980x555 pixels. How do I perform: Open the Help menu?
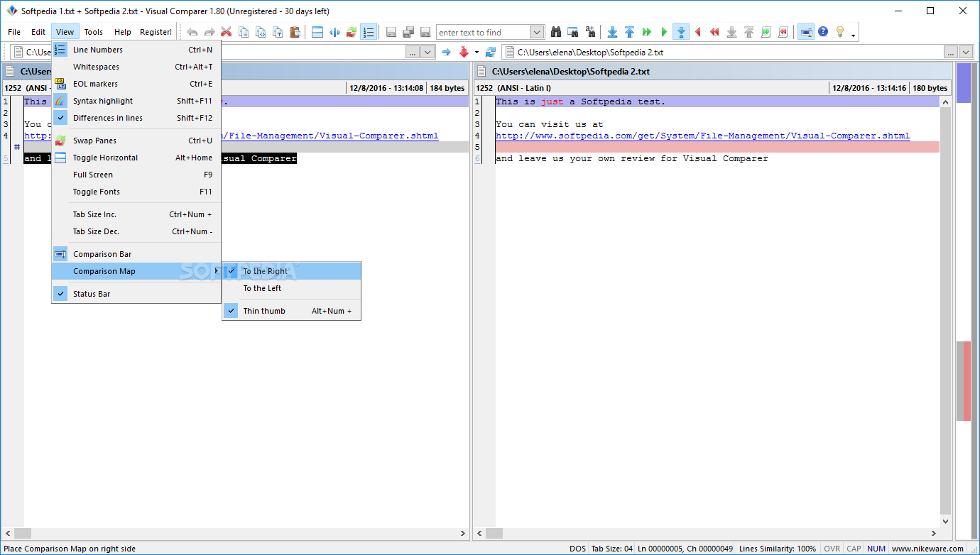[123, 32]
